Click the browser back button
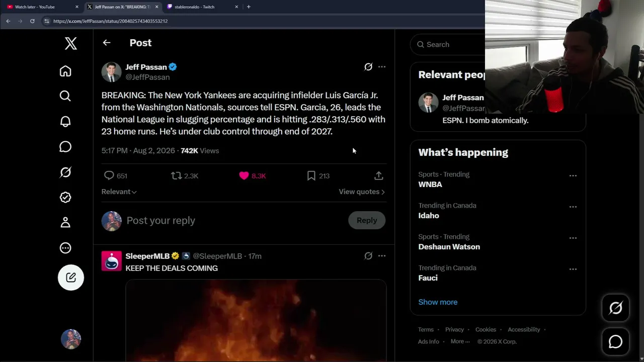The width and height of the screenshot is (644, 362). [x=8, y=21]
